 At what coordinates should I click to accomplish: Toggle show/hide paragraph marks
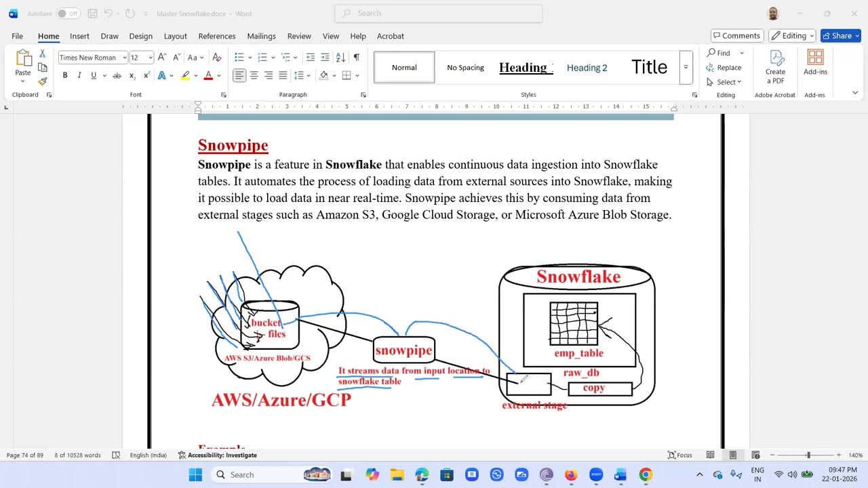[x=356, y=58]
